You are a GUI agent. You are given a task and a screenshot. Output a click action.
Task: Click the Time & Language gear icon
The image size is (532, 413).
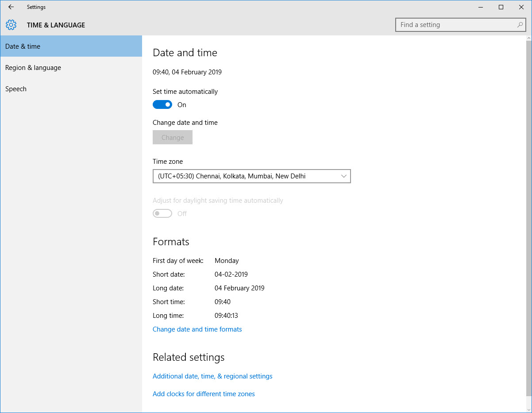click(11, 25)
